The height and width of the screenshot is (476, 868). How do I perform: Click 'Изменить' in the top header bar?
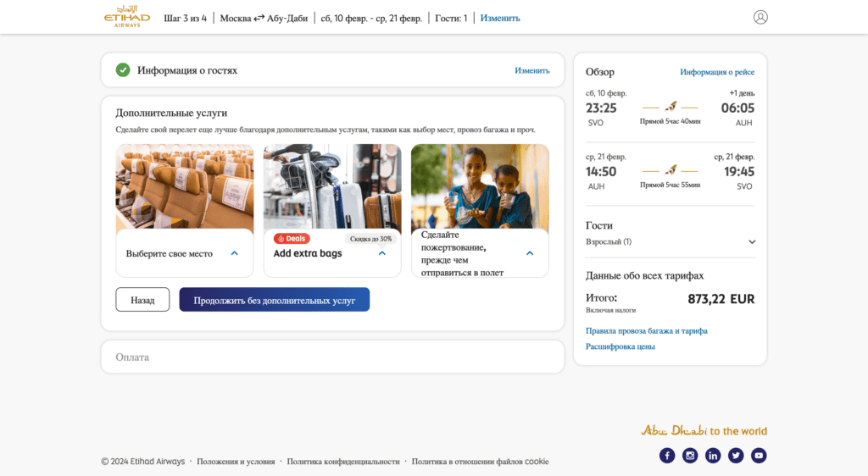(500, 19)
